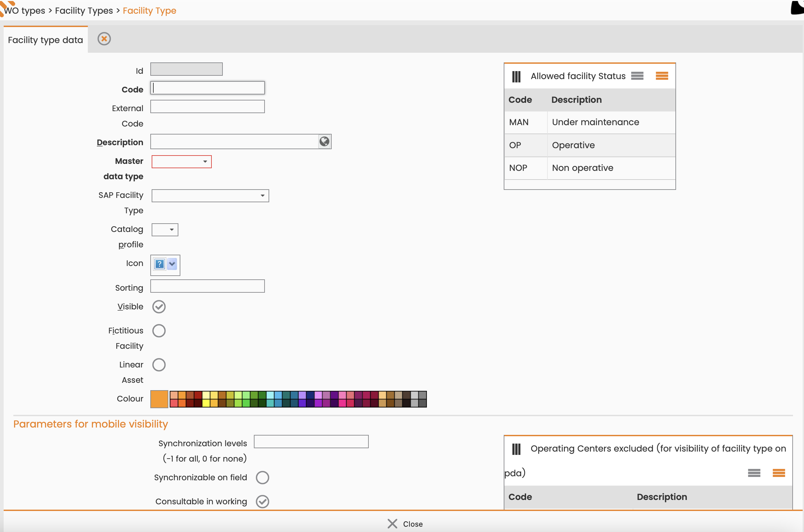Go to WO types breadcrumb

click(x=24, y=11)
